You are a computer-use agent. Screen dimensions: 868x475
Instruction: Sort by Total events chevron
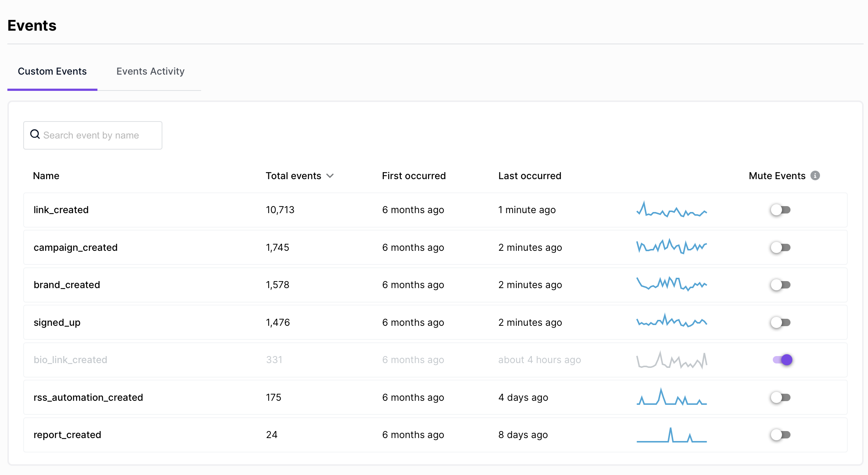[330, 176]
